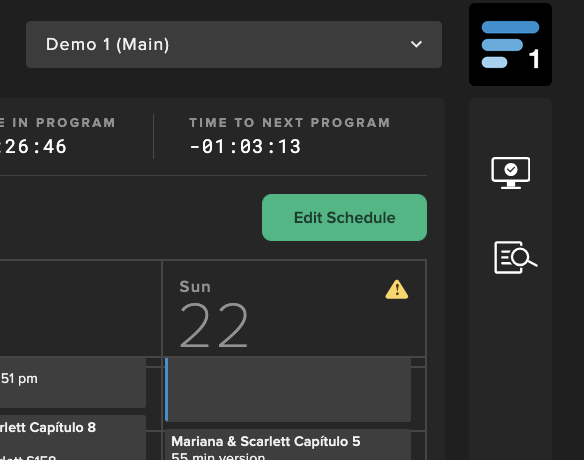Viewport: 584px width, 460px height.
Task: Click the 55 min version subtitle
Action: tap(218, 456)
